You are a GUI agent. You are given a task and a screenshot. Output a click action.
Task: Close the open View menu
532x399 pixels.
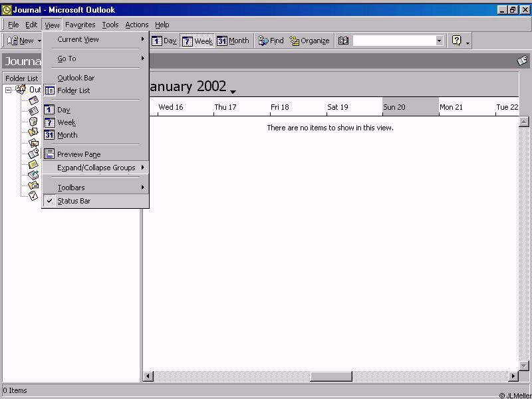pos(52,25)
